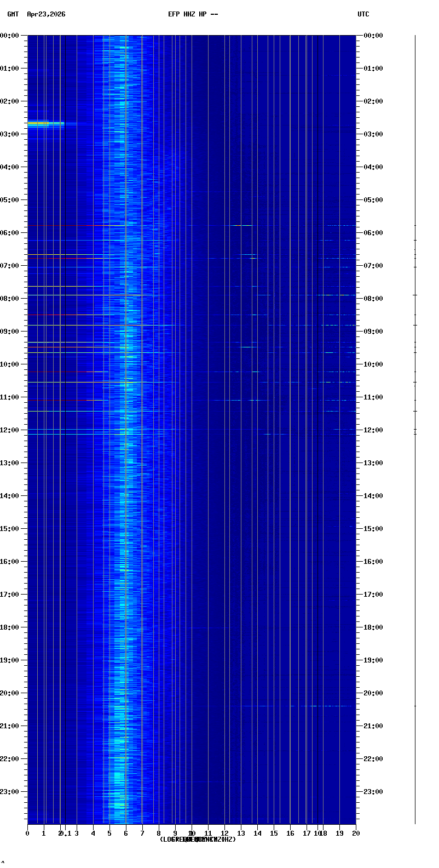Click the 14 Hz frequency axis label
This screenshot has height=868, width=439.
pyautogui.click(x=257, y=833)
